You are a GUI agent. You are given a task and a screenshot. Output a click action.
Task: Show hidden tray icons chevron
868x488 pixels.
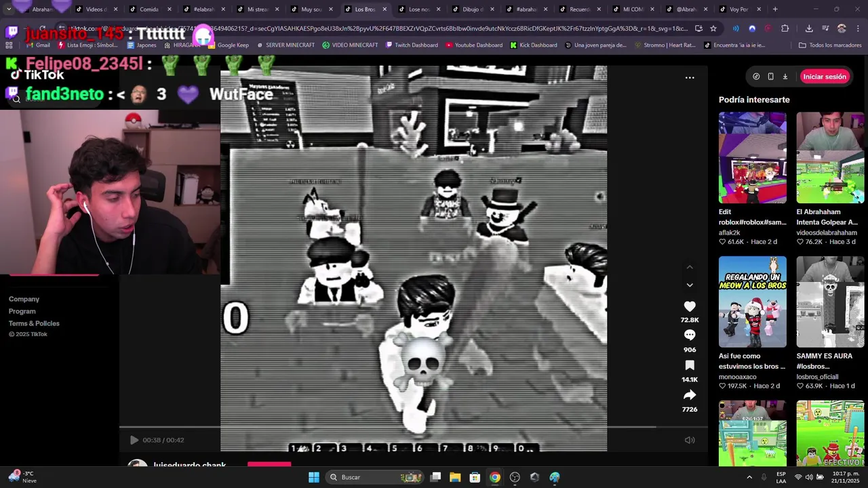749,477
